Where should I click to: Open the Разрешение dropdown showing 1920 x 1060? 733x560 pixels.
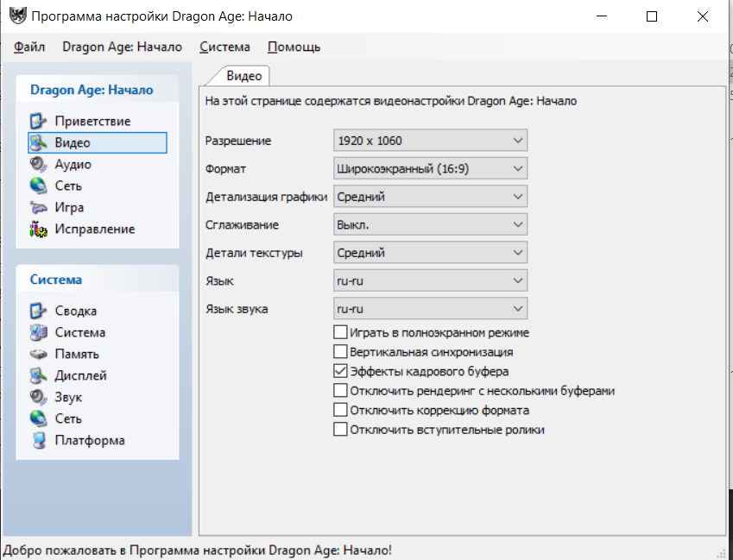tap(430, 141)
